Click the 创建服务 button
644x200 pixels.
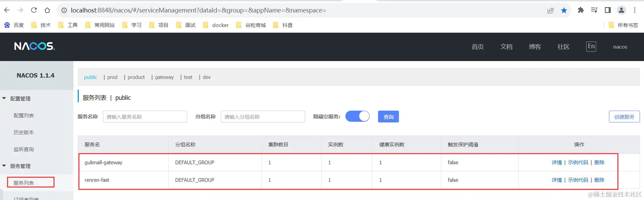tap(624, 117)
